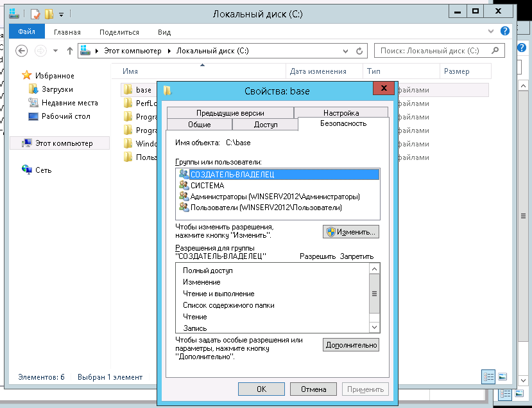Open Недавние места in navigation pane

click(69, 103)
